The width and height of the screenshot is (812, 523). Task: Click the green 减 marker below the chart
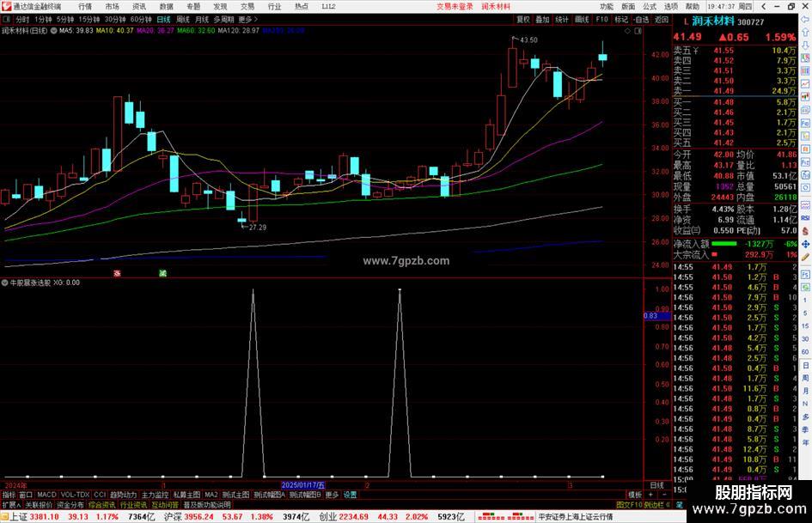click(162, 273)
